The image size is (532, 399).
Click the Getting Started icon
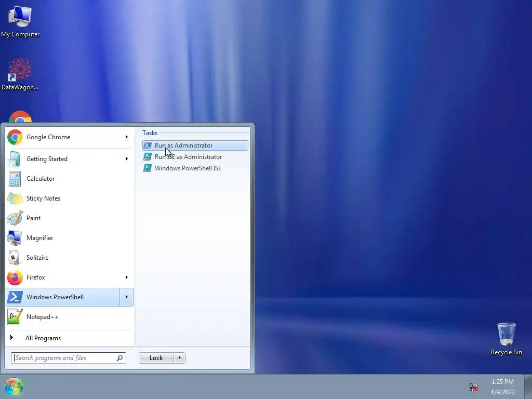pyautogui.click(x=14, y=159)
